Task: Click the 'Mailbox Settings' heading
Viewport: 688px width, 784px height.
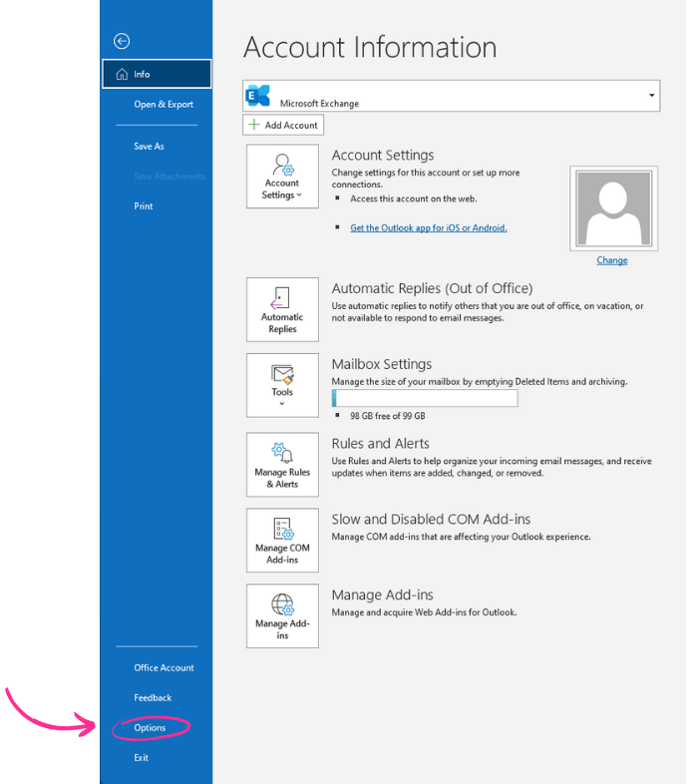Action: coord(382,364)
